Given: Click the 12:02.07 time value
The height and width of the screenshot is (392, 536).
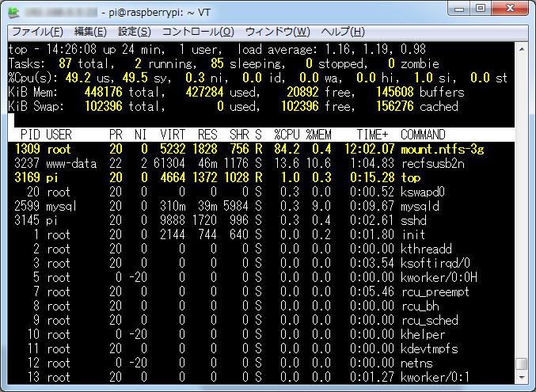Looking at the screenshot, I should [369, 150].
